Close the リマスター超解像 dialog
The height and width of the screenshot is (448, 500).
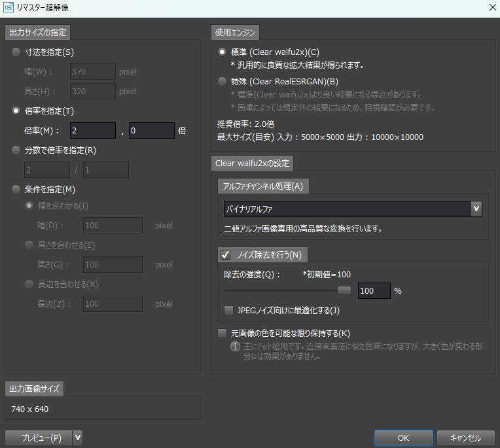pos(492,7)
